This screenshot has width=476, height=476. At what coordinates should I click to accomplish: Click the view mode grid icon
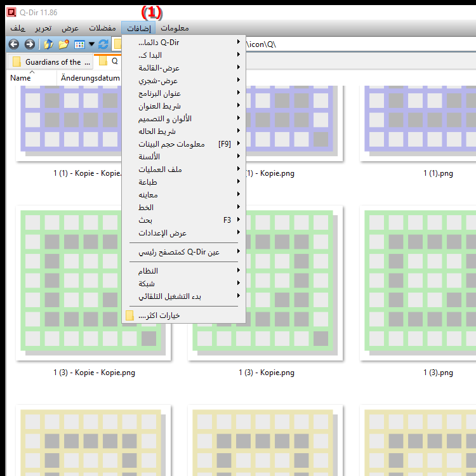coord(79,44)
